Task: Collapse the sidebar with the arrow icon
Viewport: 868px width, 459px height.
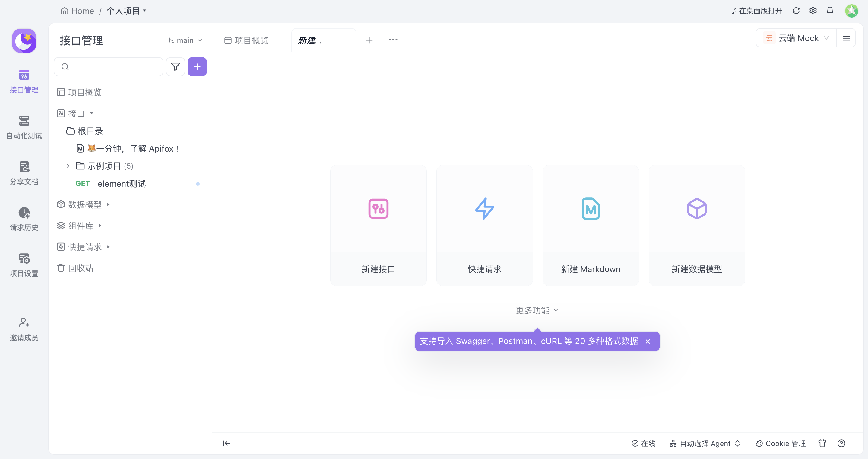Action: pyautogui.click(x=227, y=443)
